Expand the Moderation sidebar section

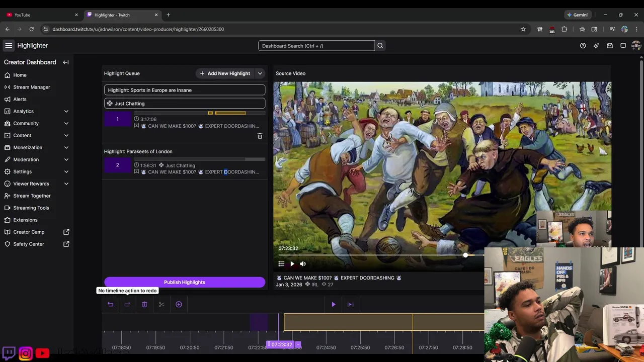66,159
